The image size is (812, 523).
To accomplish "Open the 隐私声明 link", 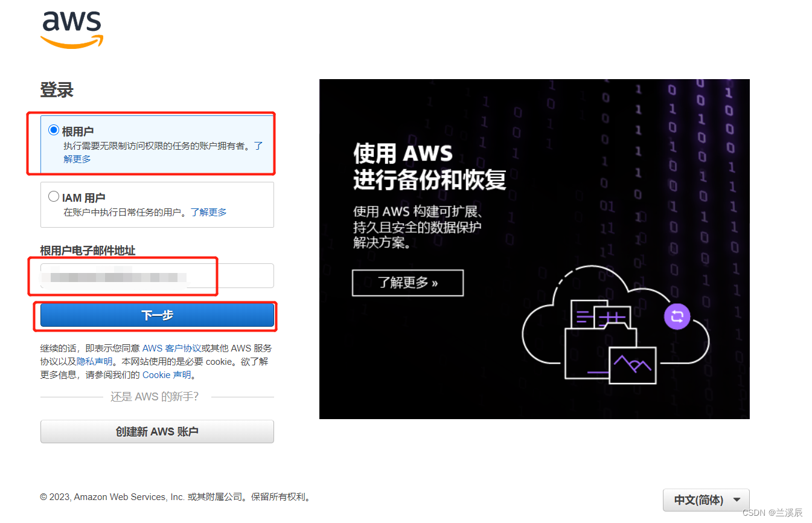I will (94, 361).
